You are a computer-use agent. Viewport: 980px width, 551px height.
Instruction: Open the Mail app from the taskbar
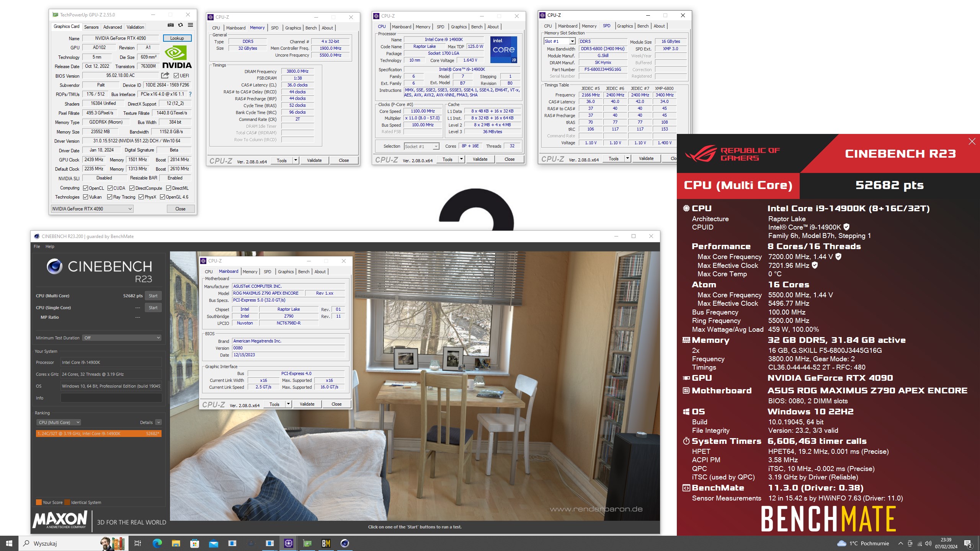click(x=213, y=543)
